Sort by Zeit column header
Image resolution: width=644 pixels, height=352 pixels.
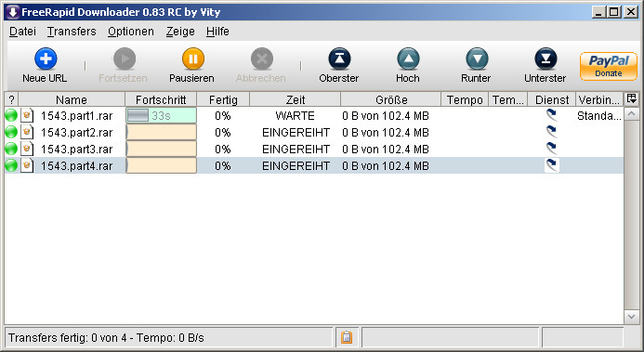pos(295,99)
